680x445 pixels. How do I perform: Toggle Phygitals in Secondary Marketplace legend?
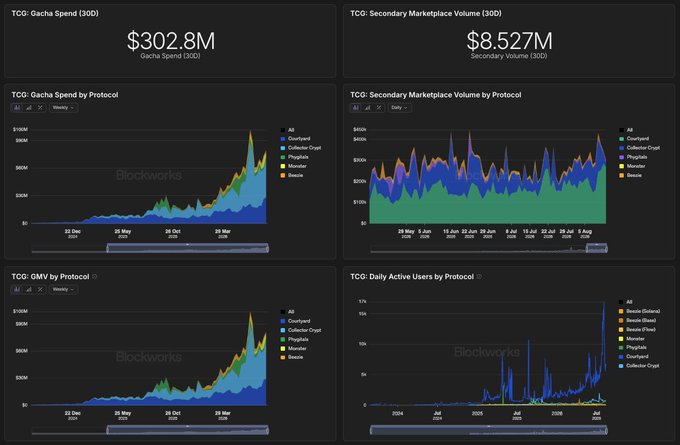click(x=633, y=157)
